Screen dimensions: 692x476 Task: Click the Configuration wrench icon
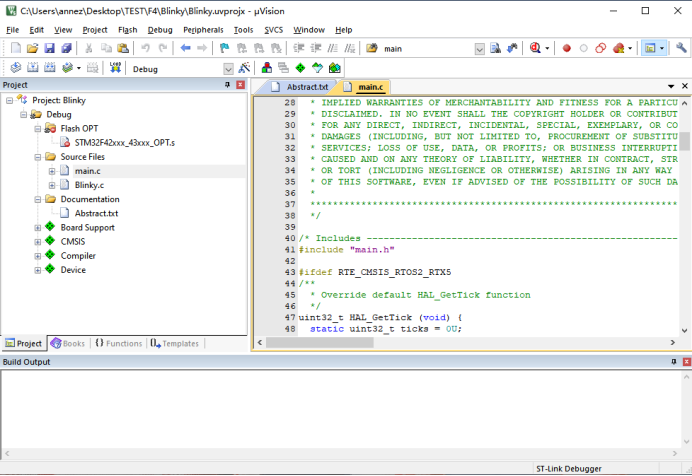pos(682,48)
